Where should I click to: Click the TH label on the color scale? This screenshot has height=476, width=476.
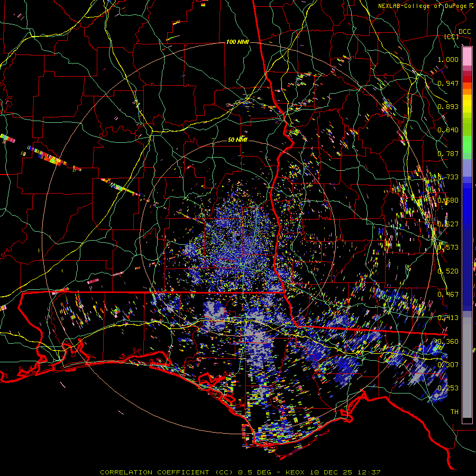(454, 411)
